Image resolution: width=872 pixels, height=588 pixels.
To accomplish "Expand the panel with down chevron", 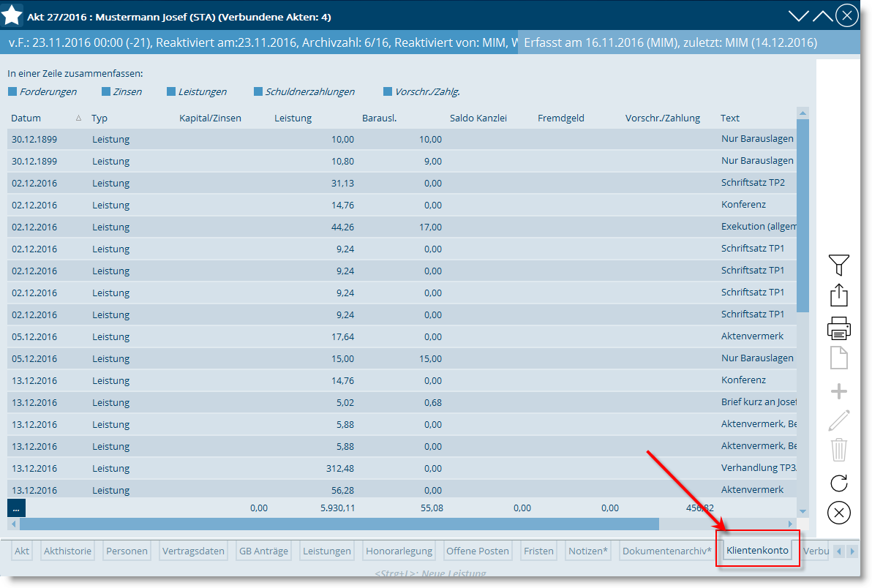I will click(x=799, y=15).
